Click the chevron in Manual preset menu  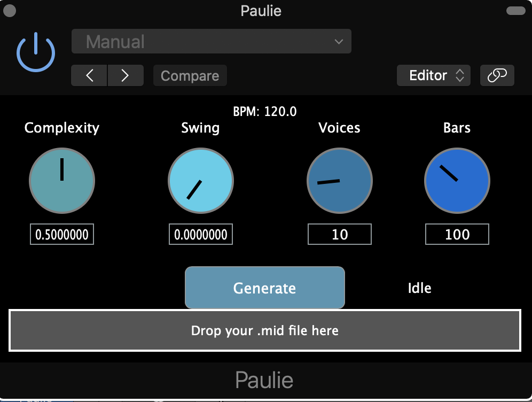[x=338, y=42]
